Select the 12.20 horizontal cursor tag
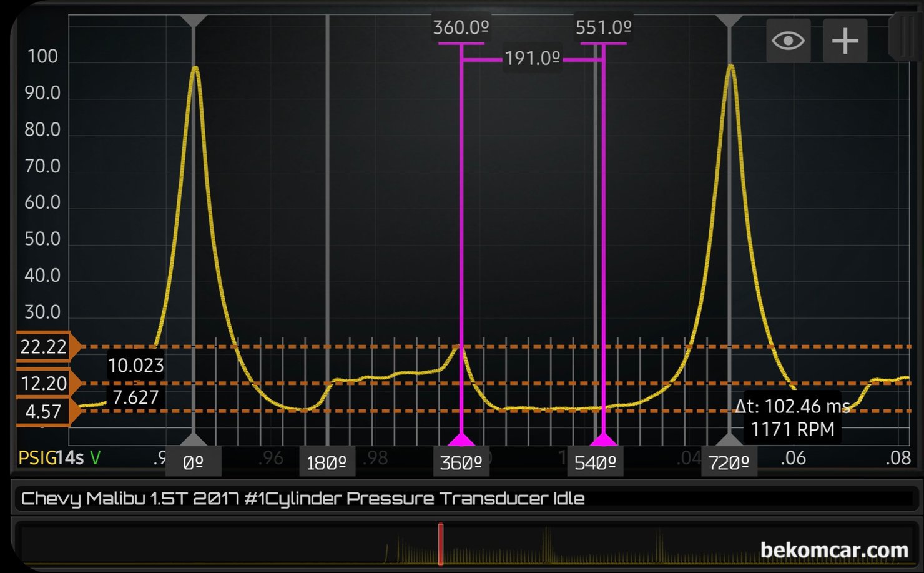Viewport: 924px width, 573px height. click(43, 383)
